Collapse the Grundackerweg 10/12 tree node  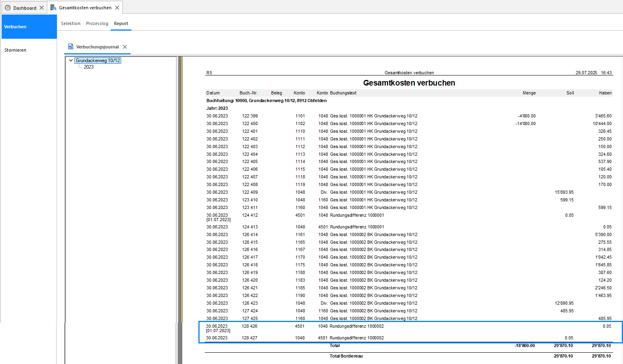(71, 61)
